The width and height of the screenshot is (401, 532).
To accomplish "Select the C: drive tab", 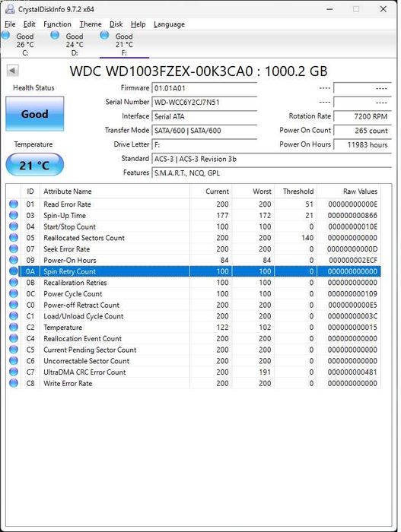I will pos(25,44).
